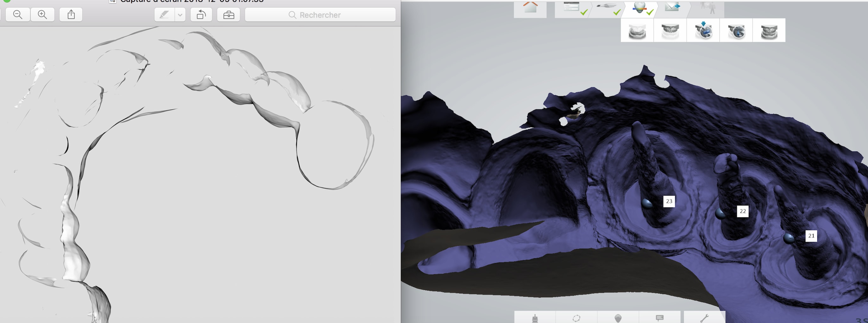This screenshot has height=323, width=868.
Task: Rotate the image with the rotate button
Action: (201, 15)
